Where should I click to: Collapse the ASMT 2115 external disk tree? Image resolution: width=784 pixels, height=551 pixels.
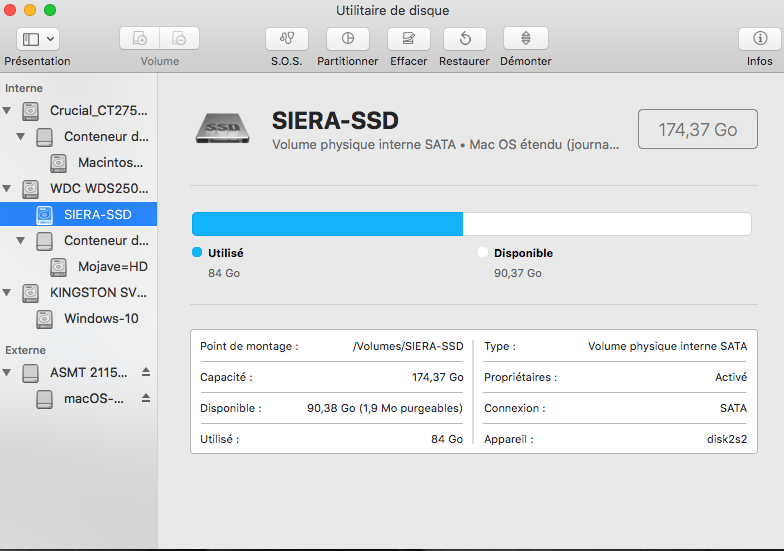click(7, 372)
